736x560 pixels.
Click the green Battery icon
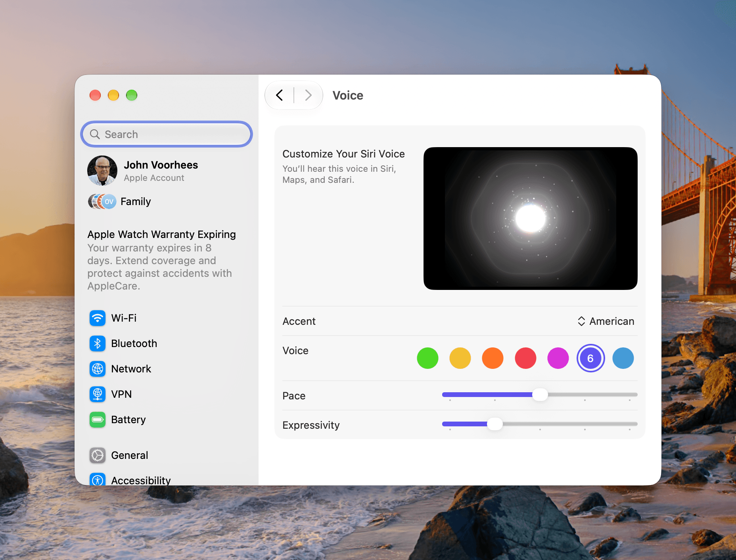98,420
